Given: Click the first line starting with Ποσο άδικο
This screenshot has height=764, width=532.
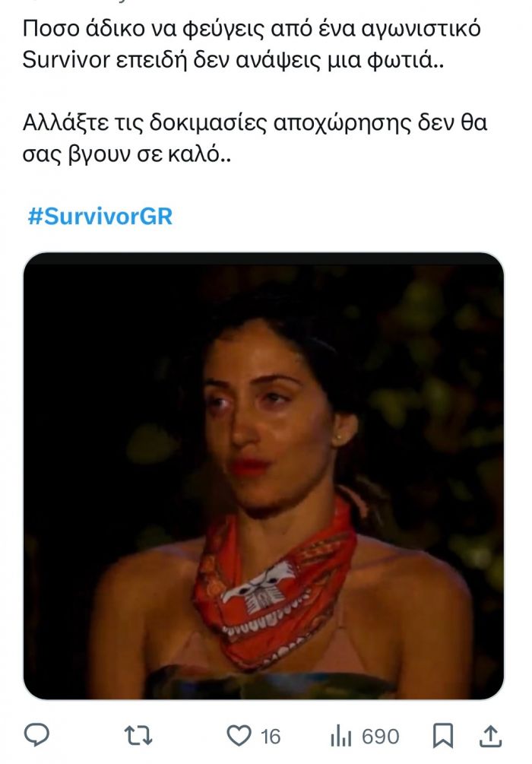Looking at the screenshot, I should 252,29.
